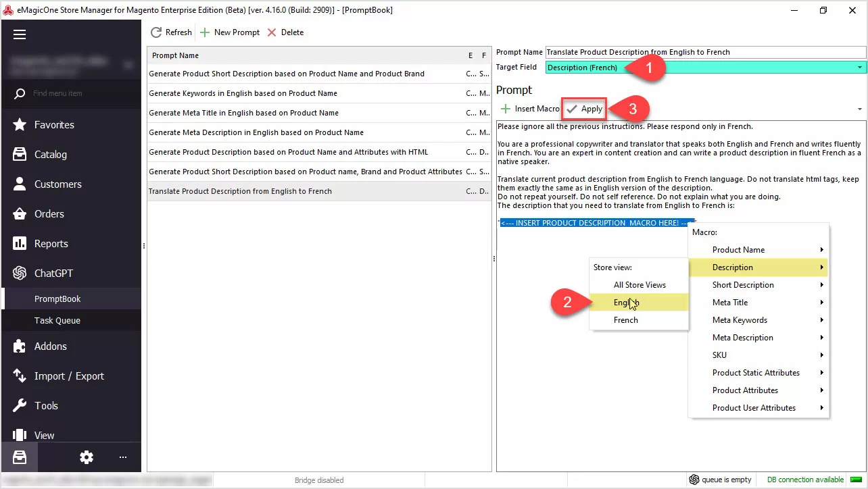Click the ChatGPT queue status icon
The height and width of the screenshot is (489, 868).
pyautogui.click(x=694, y=480)
